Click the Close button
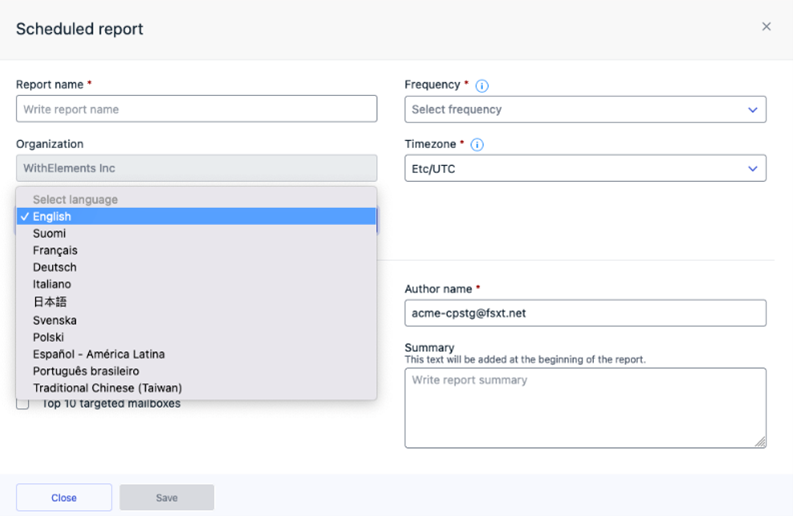 pyautogui.click(x=64, y=498)
